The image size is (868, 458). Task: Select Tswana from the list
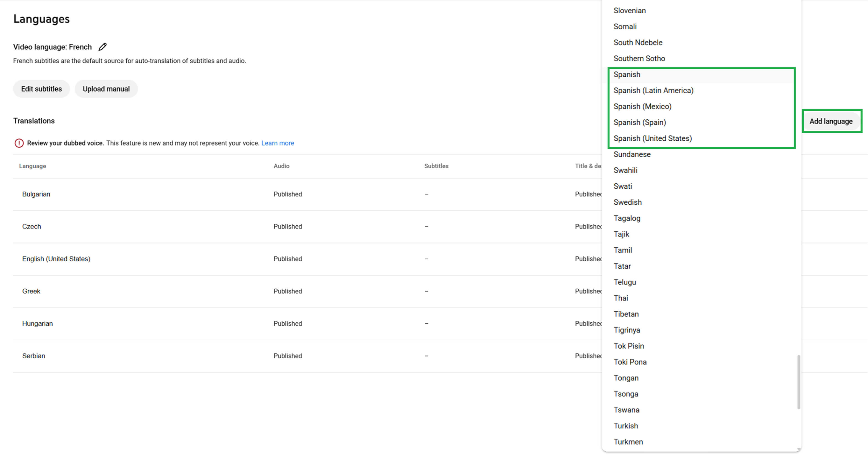pos(701,410)
